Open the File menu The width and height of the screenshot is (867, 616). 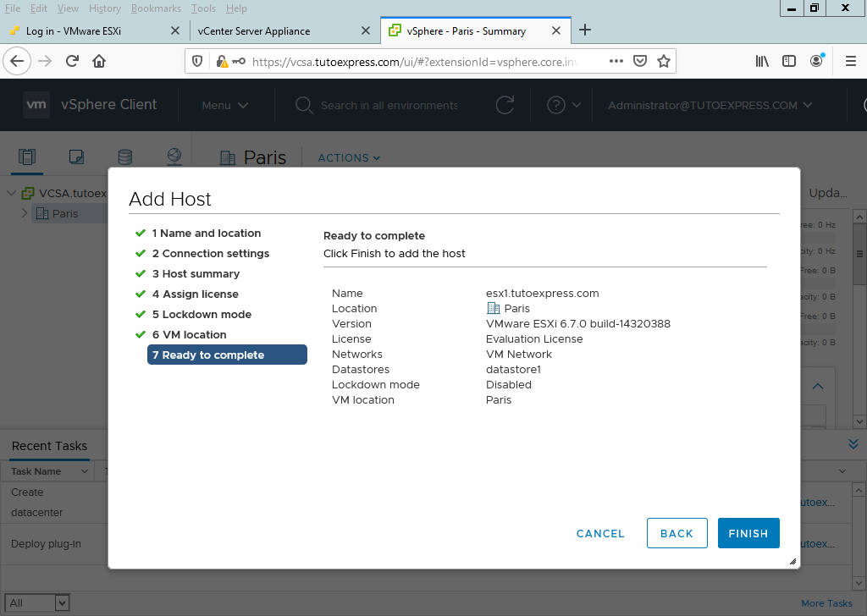pos(12,8)
